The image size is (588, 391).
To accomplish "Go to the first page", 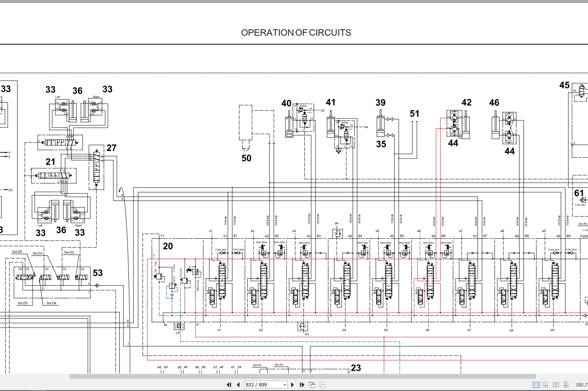I will coord(229,385).
